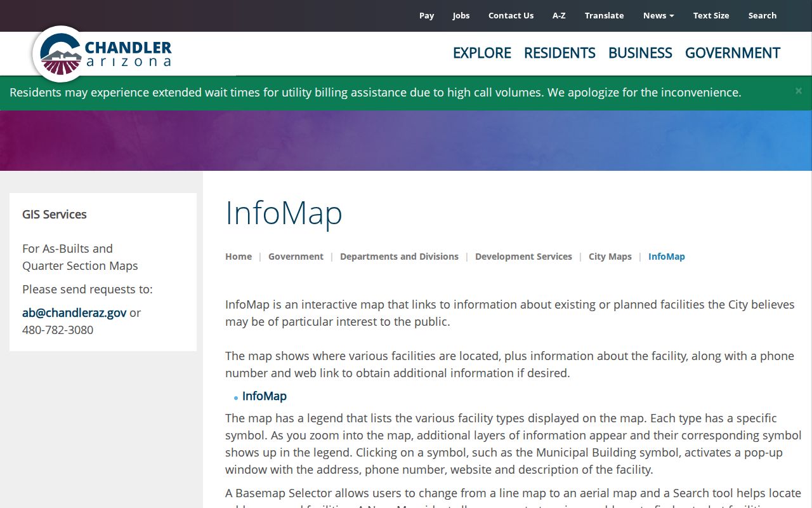This screenshot has width=812, height=508.
Task: Open the A-Z index
Action: (x=559, y=15)
